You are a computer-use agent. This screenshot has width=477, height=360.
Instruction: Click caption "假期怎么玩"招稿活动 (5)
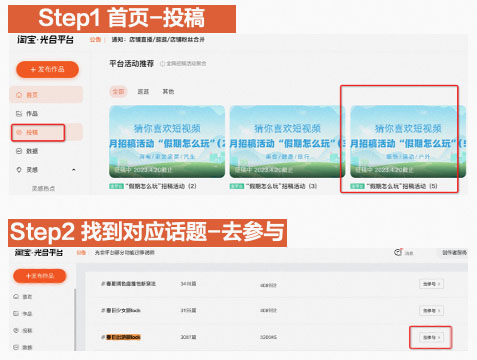point(402,186)
